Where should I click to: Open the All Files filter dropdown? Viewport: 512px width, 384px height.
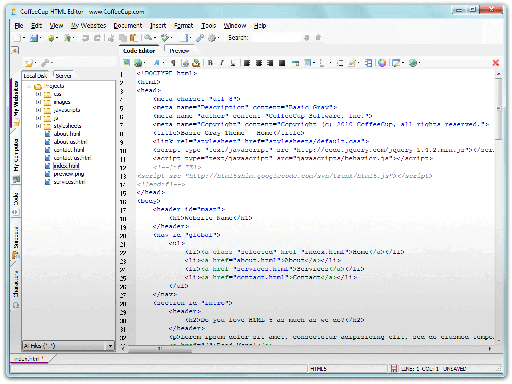(x=110, y=346)
